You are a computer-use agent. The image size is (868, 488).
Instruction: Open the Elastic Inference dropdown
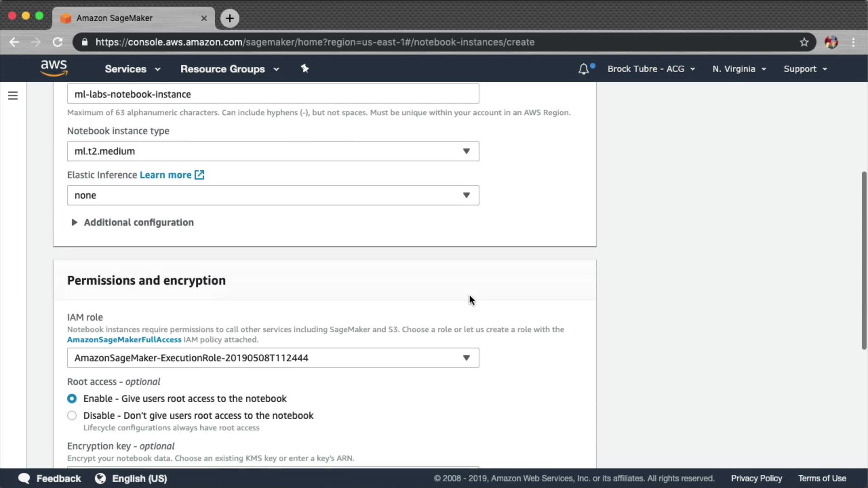(273, 195)
